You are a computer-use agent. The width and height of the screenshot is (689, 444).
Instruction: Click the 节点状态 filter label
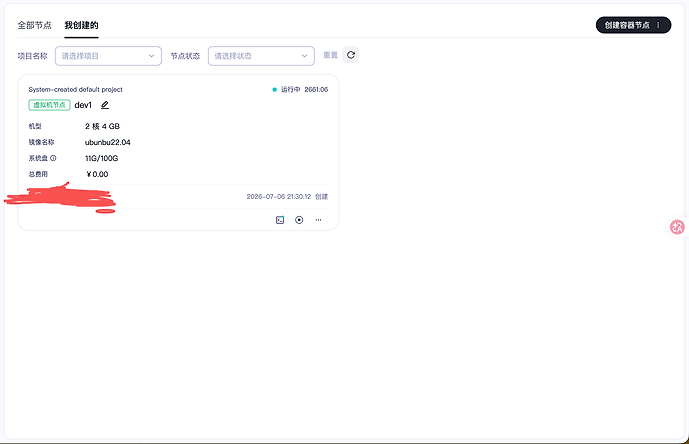[x=185, y=56]
